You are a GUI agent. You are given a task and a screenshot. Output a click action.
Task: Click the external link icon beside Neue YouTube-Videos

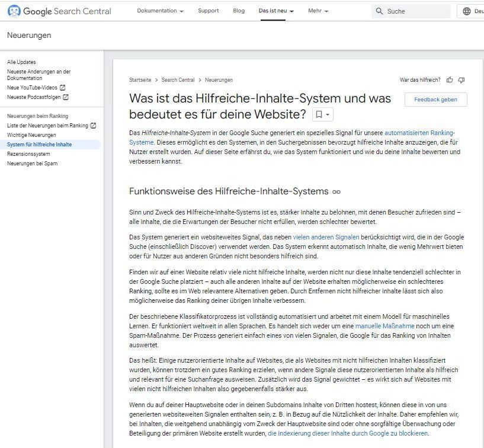(x=62, y=88)
